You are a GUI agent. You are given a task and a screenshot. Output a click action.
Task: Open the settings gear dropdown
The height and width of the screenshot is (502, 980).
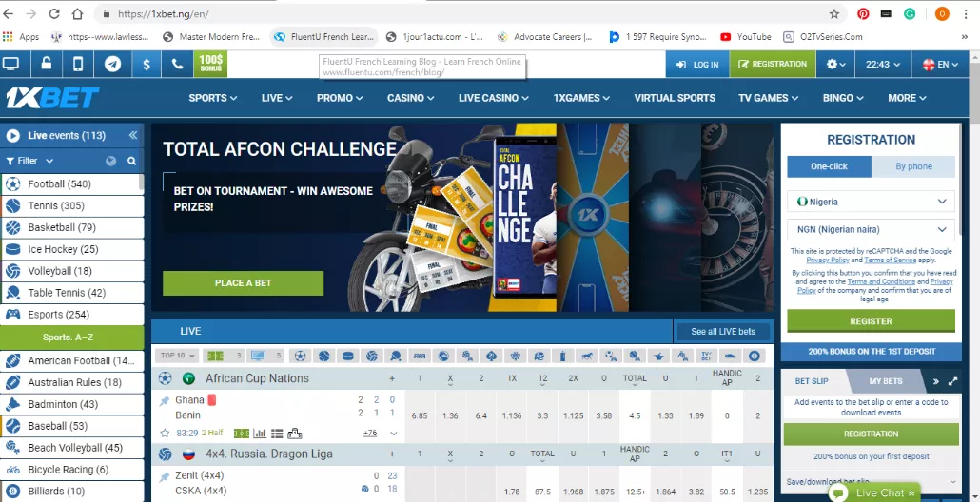point(835,64)
